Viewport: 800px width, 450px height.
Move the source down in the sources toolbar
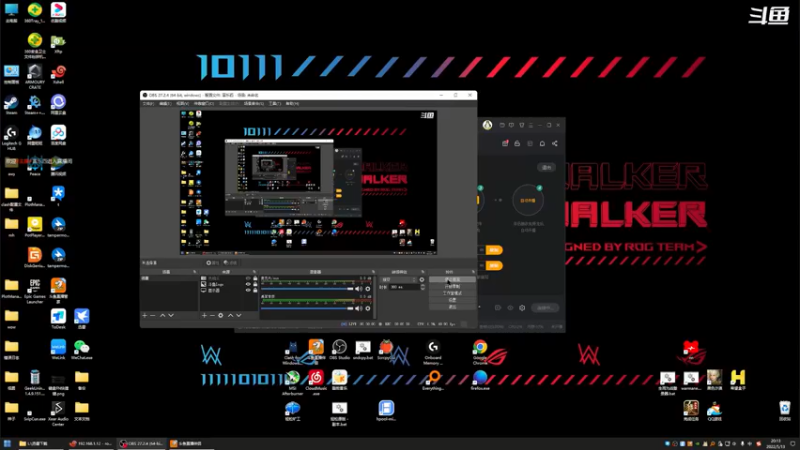click(239, 316)
